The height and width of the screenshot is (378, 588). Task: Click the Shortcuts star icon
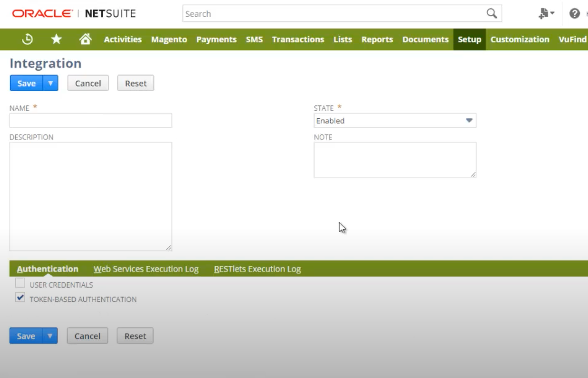[x=56, y=39]
